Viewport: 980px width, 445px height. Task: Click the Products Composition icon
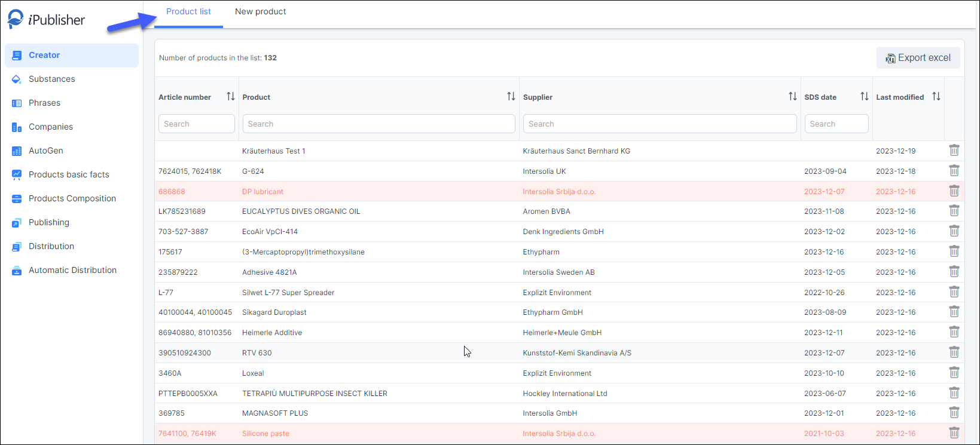click(17, 198)
